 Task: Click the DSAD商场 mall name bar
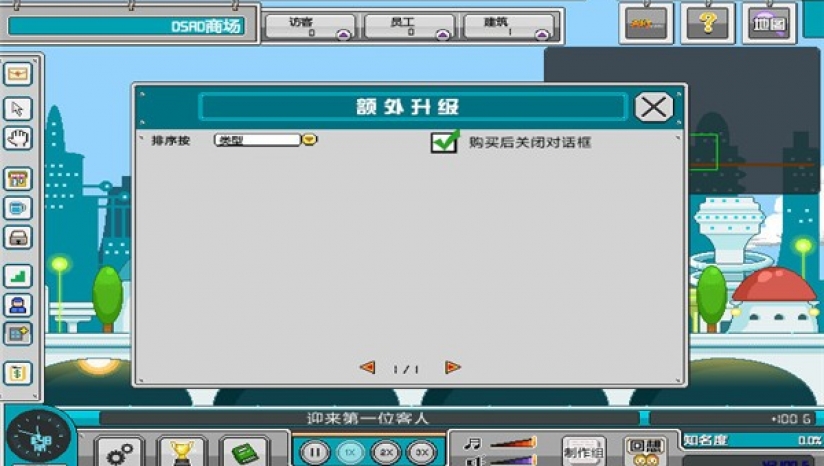click(x=127, y=26)
